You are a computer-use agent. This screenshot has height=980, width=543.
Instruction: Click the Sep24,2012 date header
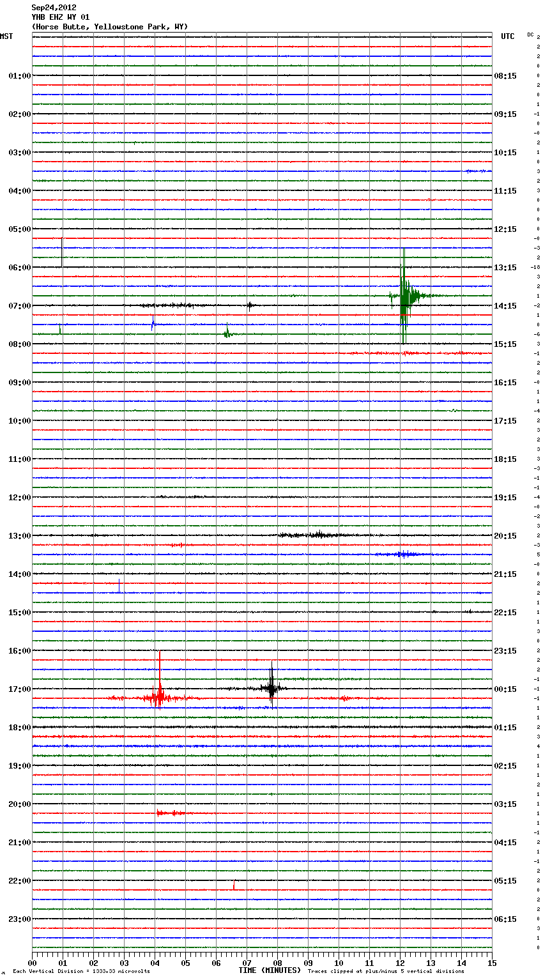[54, 8]
